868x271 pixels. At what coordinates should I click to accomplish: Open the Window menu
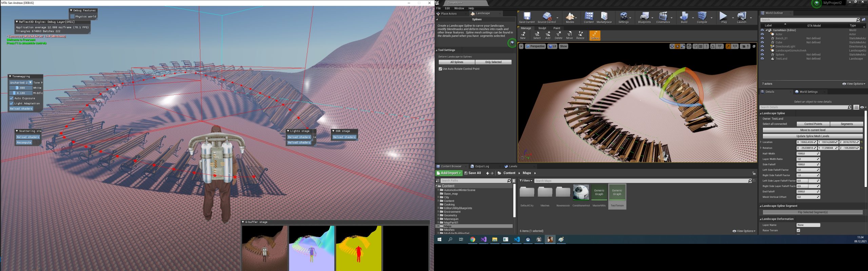tap(459, 8)
